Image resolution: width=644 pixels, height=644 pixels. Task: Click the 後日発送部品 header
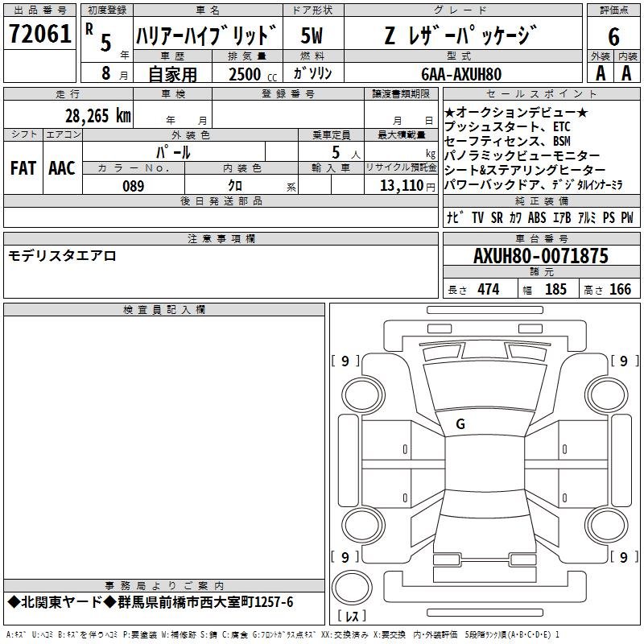tap(221, 200)
